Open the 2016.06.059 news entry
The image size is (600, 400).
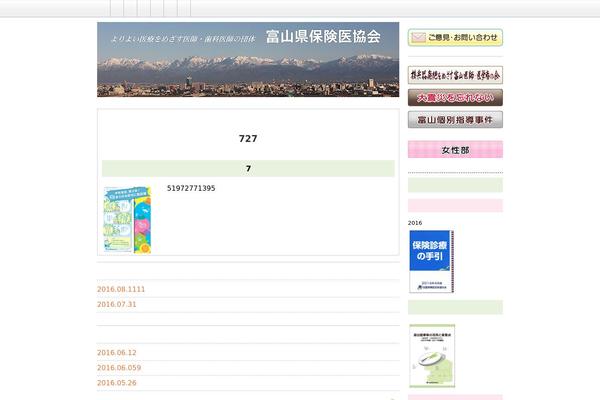(x=119, y=367)
